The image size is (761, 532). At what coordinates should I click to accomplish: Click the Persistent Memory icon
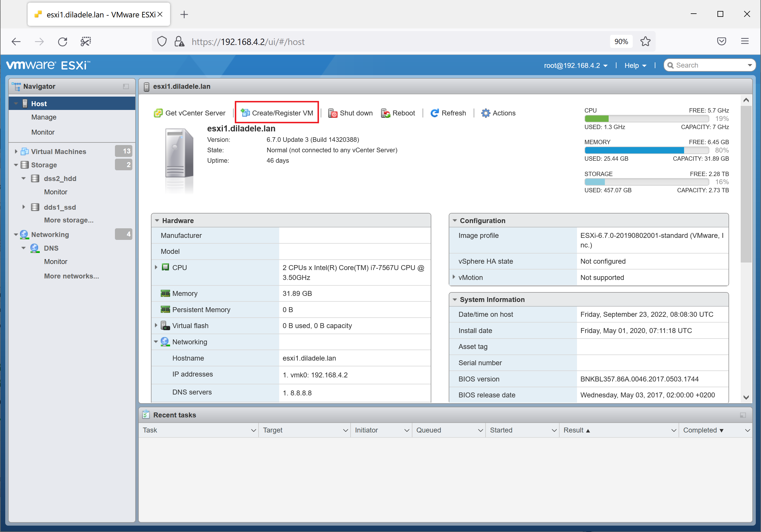pyautogui.click(x=165, y=310)
